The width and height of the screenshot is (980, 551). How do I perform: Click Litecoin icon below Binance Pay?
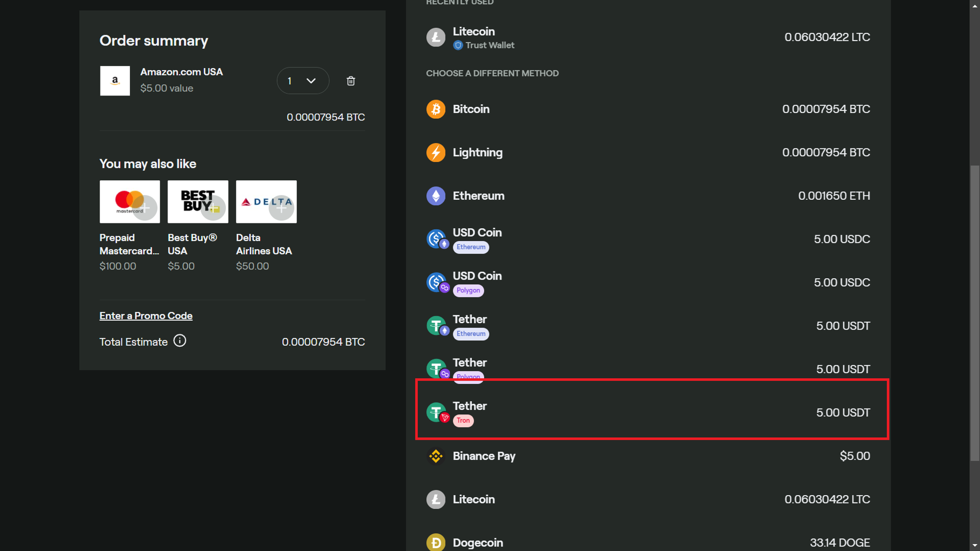click(x=436, y=500)
